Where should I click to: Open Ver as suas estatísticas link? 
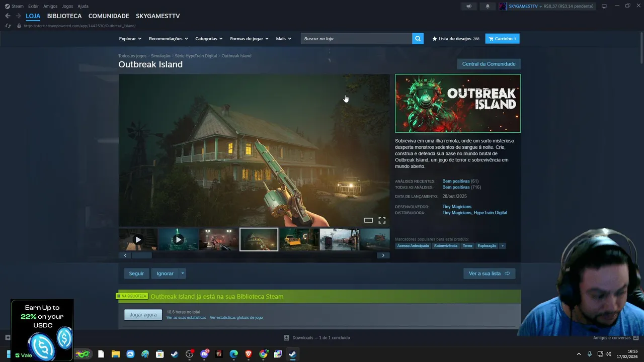pos(186,318)
